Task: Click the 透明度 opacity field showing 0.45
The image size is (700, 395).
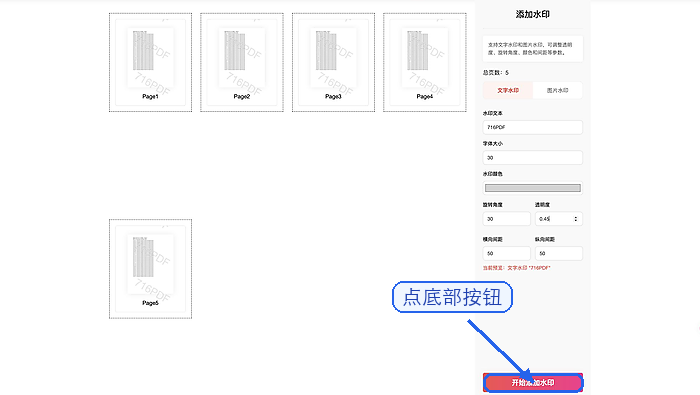Action: click(x=558, y=219)
